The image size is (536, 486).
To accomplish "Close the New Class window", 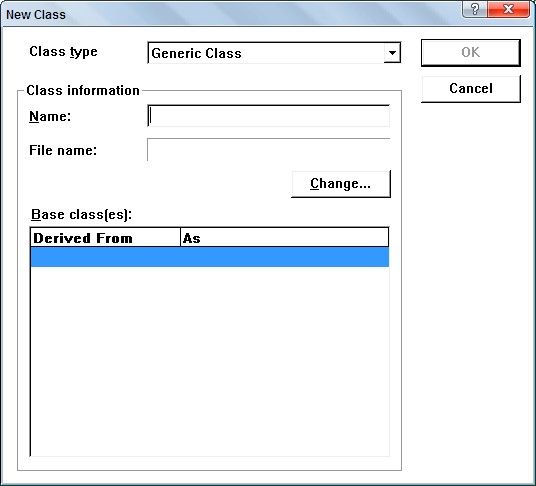I will pos(508,9).
